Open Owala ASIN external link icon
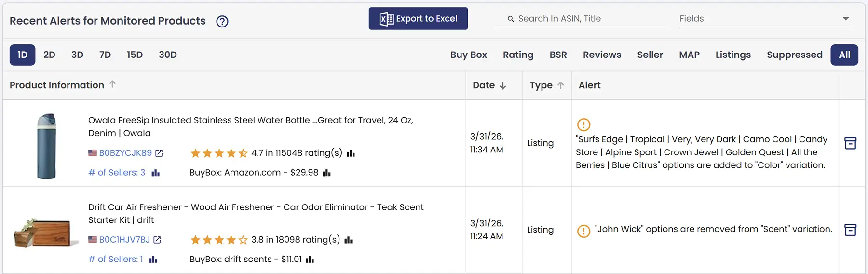Viewport: 868px width, 274px height. (x=159, y=153)
